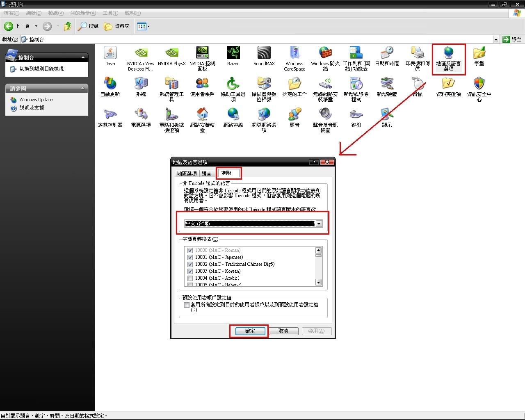Image resolution: width=525 pixels, height=420 pixels.
Task: Switch to the 語言 tab
Action: tap(206, 173)
